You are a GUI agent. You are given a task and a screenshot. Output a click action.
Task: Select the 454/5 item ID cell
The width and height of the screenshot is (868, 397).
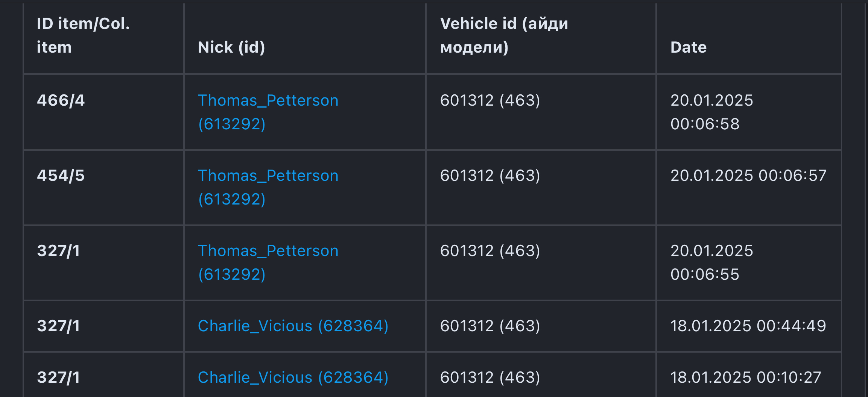click(x=61, y=176)
